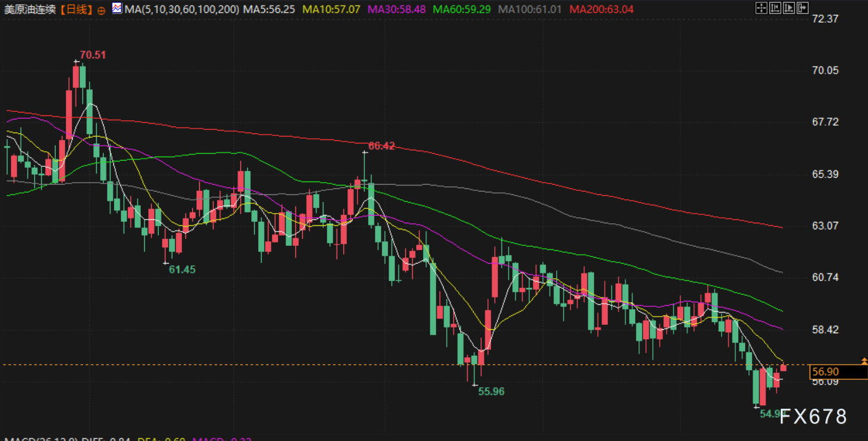
Task: Click the chart play-forward axis icon
Action: [x=788, y=8]
